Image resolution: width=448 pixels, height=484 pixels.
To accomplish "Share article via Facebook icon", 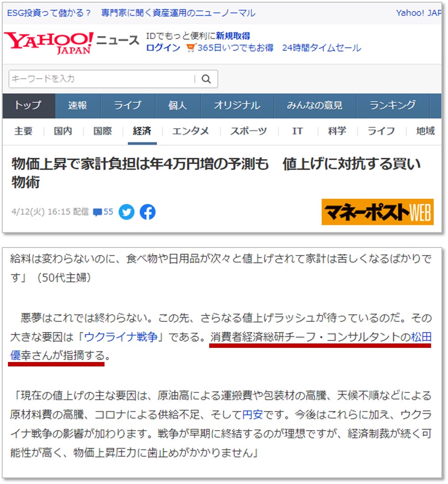I will click(x=148, y=212).
